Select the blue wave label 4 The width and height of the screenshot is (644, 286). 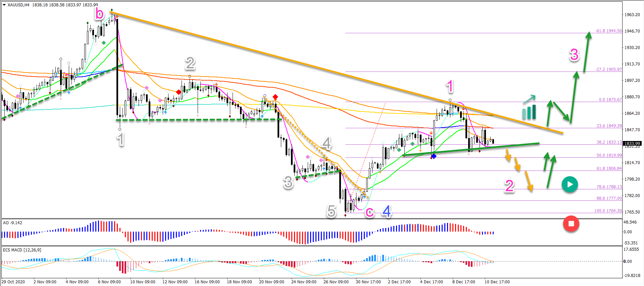click(x=387, y=211)
